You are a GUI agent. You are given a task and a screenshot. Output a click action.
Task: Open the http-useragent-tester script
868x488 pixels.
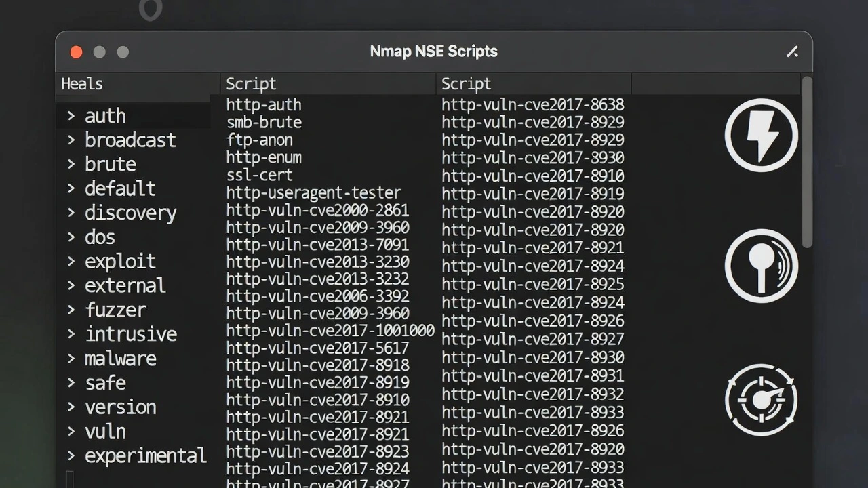coord(313,192)
